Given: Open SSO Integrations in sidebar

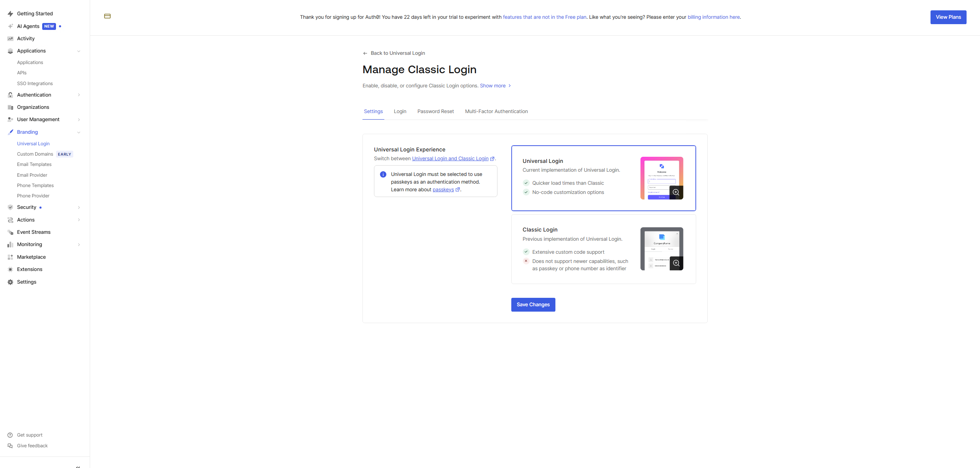Looking at the screenshot, I should (x=35, y=84).
